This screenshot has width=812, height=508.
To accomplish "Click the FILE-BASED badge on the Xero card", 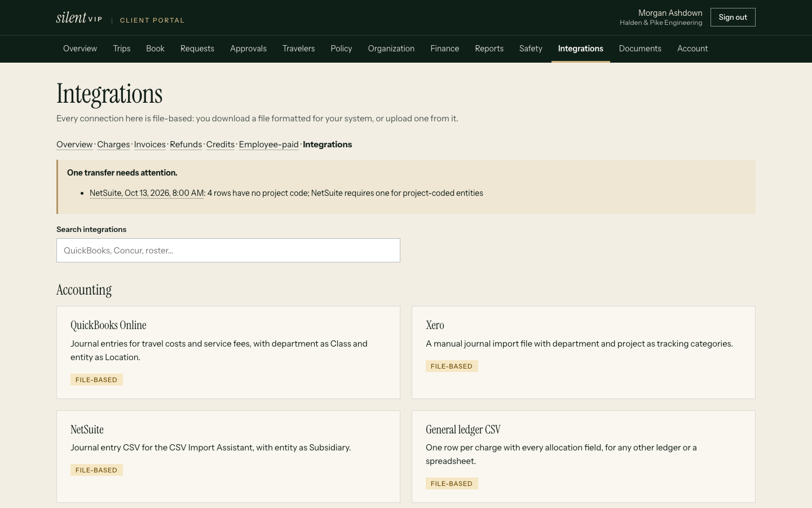I will tap(452, 366).
